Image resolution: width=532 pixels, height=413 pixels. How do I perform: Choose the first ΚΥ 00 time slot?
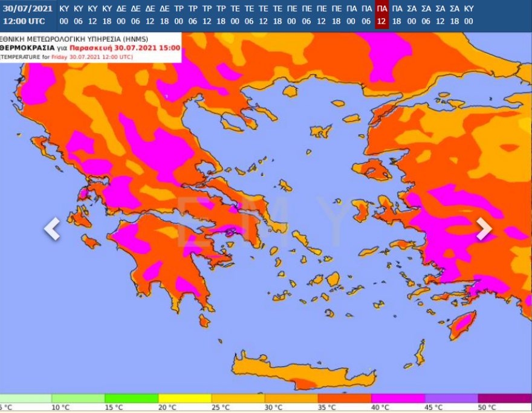coord(64,15)
